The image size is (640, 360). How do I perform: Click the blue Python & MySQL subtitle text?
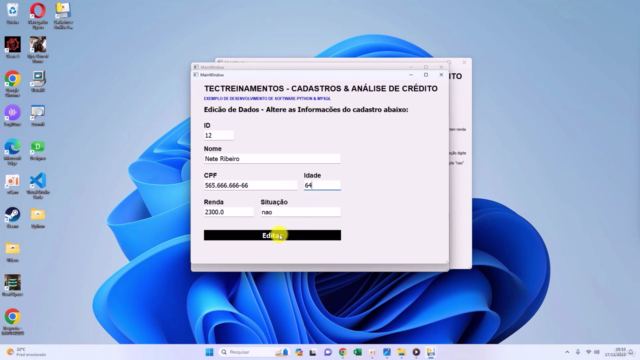tap(267, 98)
